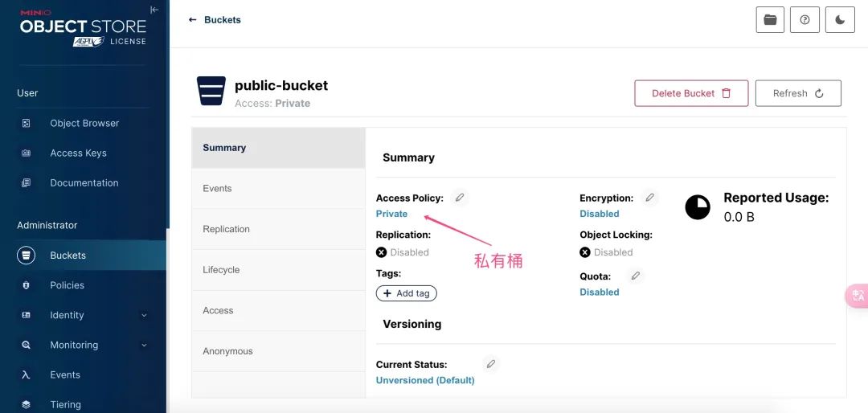868x413 pixels.
Task: Open the Lifecycle tab
Action: point(221,270)
